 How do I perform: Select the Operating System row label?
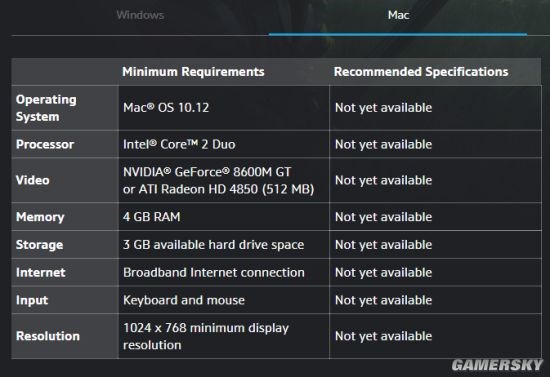(46, 108)
